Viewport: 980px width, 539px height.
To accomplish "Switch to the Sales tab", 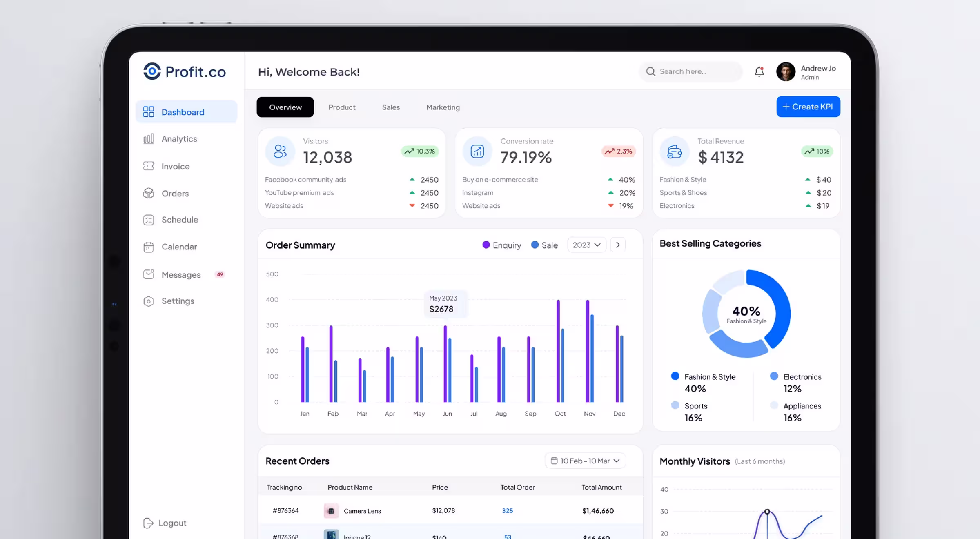I will [391, 107].
